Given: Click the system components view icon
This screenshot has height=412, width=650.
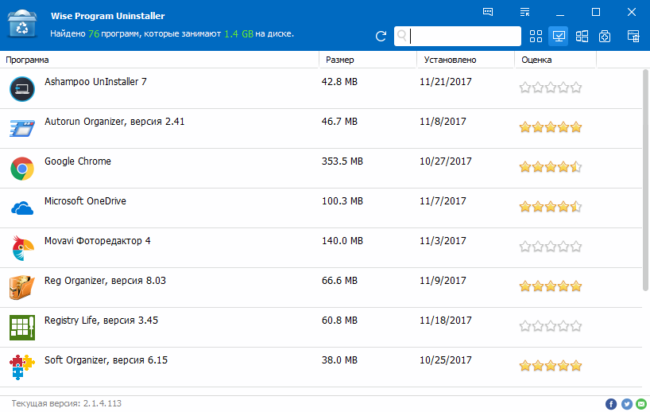Looking at the screenshot, I should [x=604, y=36].
